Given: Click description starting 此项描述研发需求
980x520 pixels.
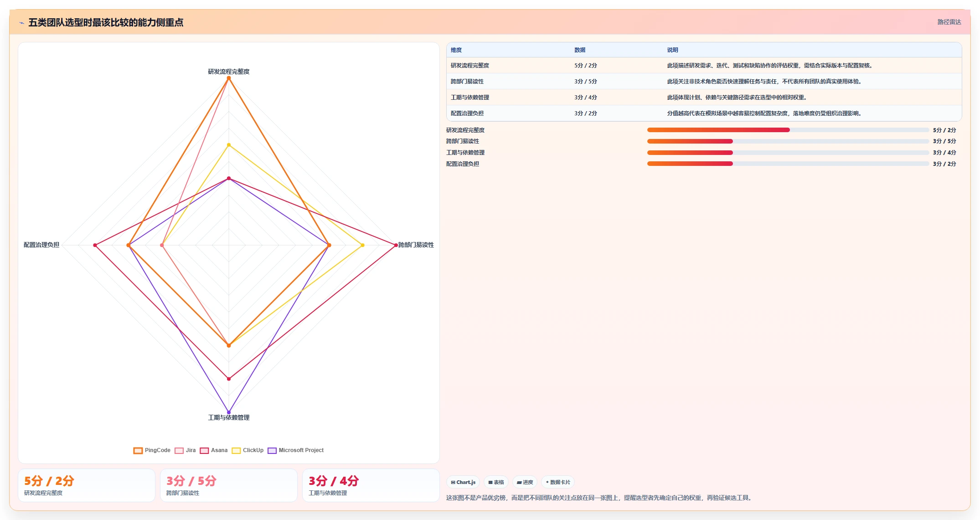Looking at the screenshot, I should pyautogui.click(x=771, y=66).
